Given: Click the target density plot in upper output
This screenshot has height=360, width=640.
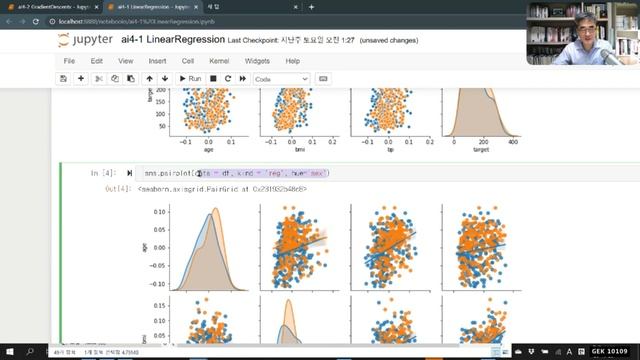Looking at the screenshot, I should (481, 112).
